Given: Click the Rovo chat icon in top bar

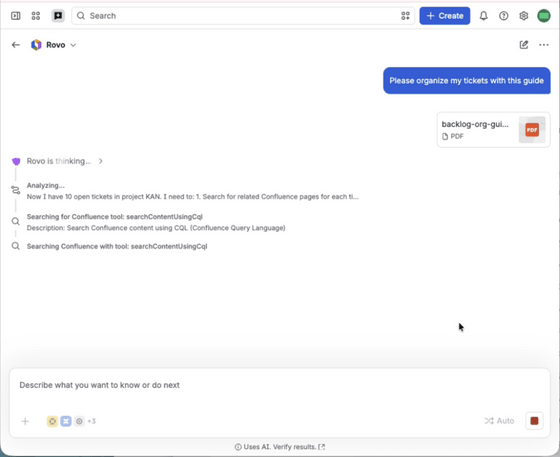Looking at the screenshot, I should click(x=58, y=16).
